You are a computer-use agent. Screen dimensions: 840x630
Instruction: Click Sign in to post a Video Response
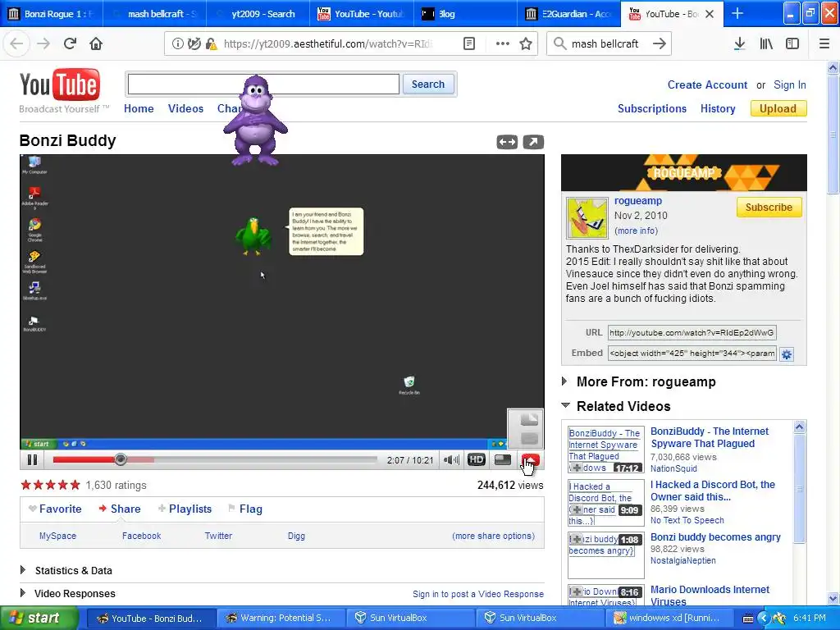[478, 594]
